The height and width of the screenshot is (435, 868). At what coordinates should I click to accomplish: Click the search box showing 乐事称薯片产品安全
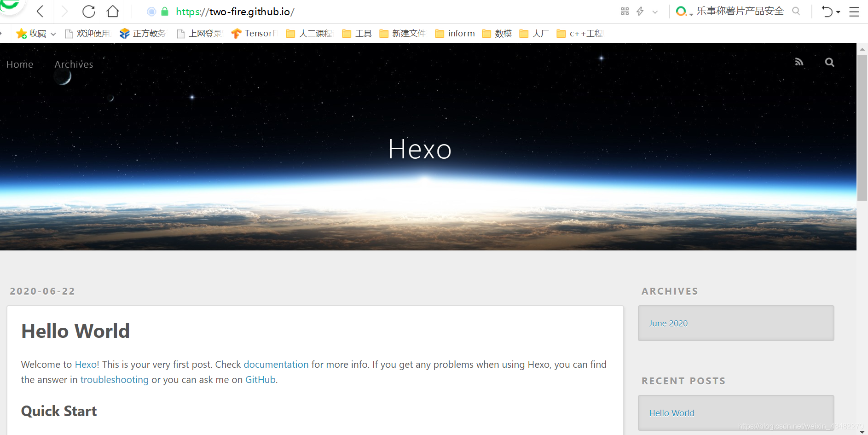pos(740,11)
